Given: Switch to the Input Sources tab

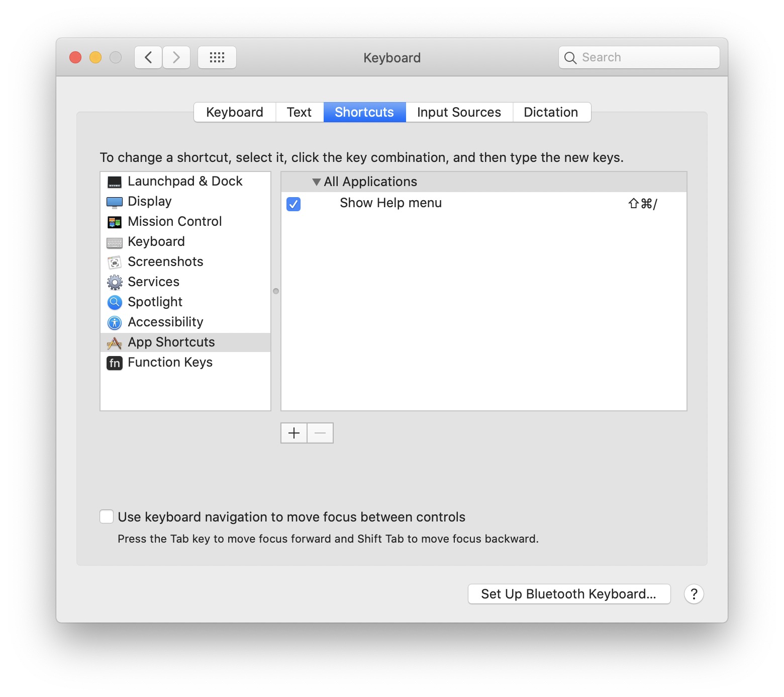Looking at the screenshot, I should click(458, 112).
